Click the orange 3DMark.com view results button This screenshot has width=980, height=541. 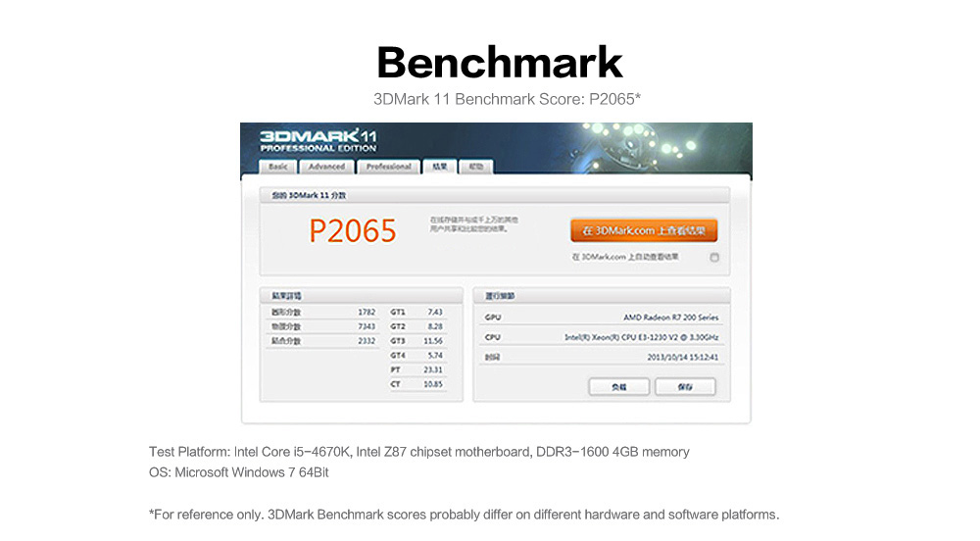[x=644, y=230]
